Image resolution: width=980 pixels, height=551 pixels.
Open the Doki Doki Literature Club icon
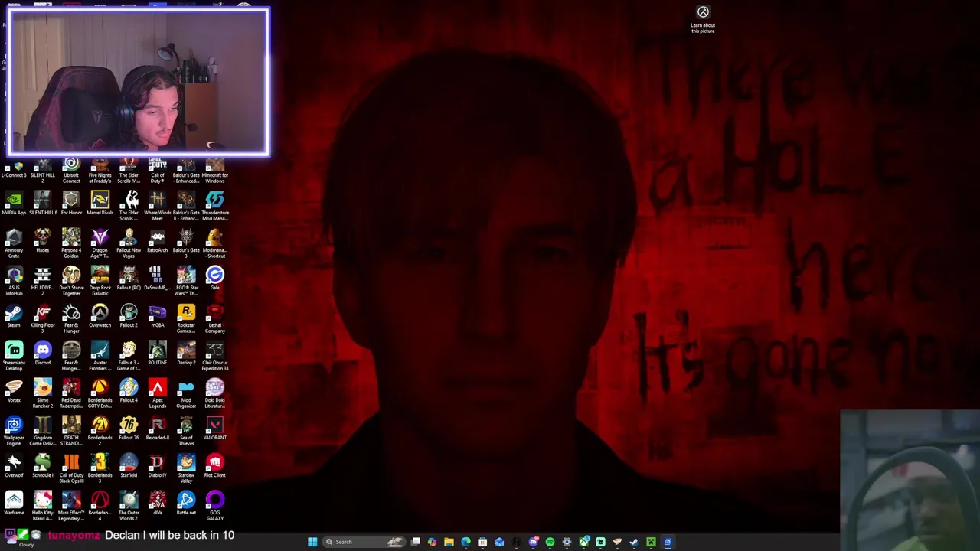[214, 393]
